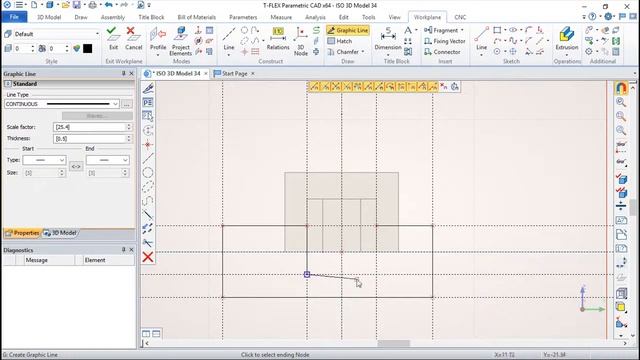
Task: Click the ellipsis button next to Line Type
Action: [127, 104]
